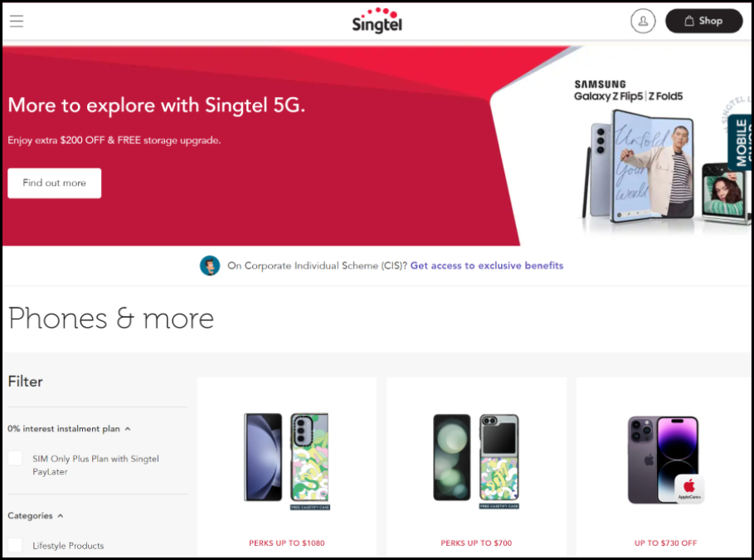754x560 pixels.
Task: Collapse the 0% interest instalment plan filter
Action: 128,429
